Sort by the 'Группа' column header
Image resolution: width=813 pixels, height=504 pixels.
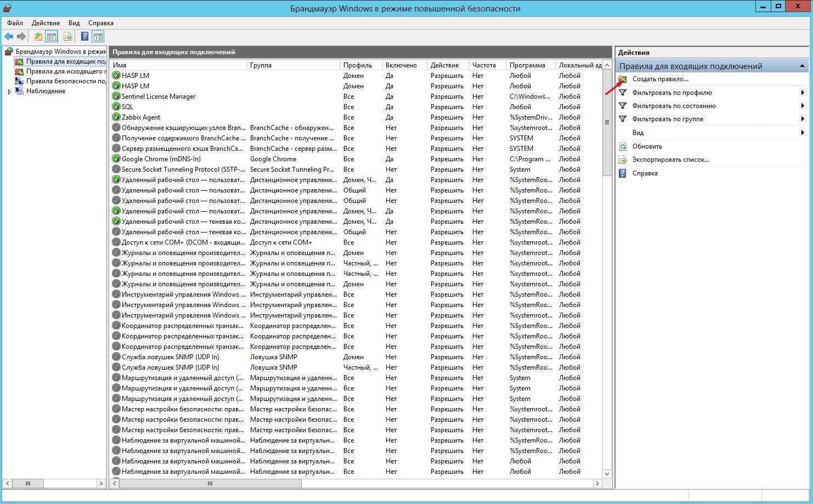click(x=293, y=65)
